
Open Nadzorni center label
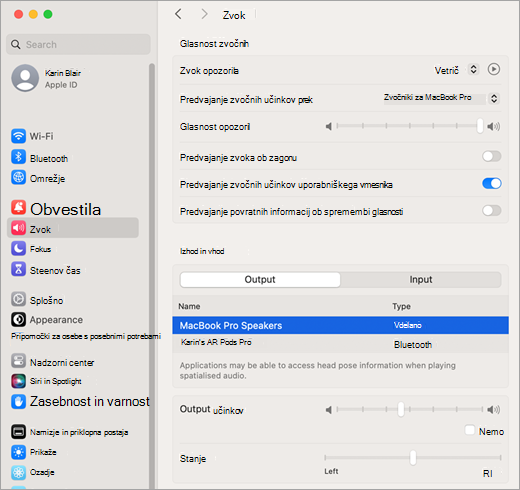click(x=62, y=362)
